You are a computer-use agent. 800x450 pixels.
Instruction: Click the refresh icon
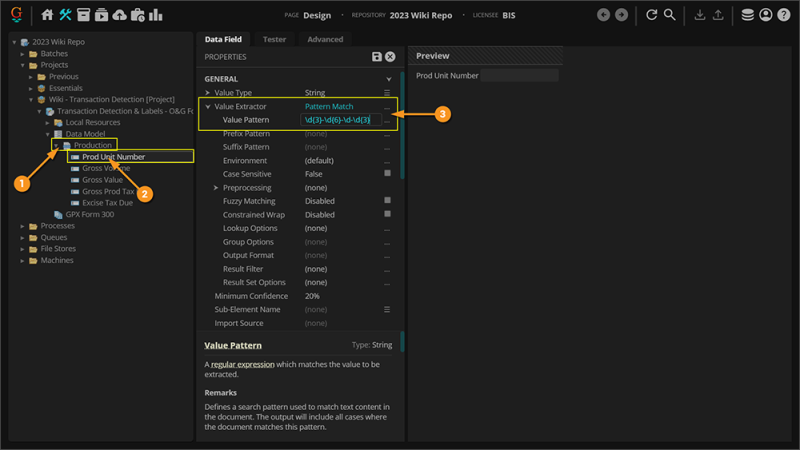pyautogui.click(x=651, y=15)
